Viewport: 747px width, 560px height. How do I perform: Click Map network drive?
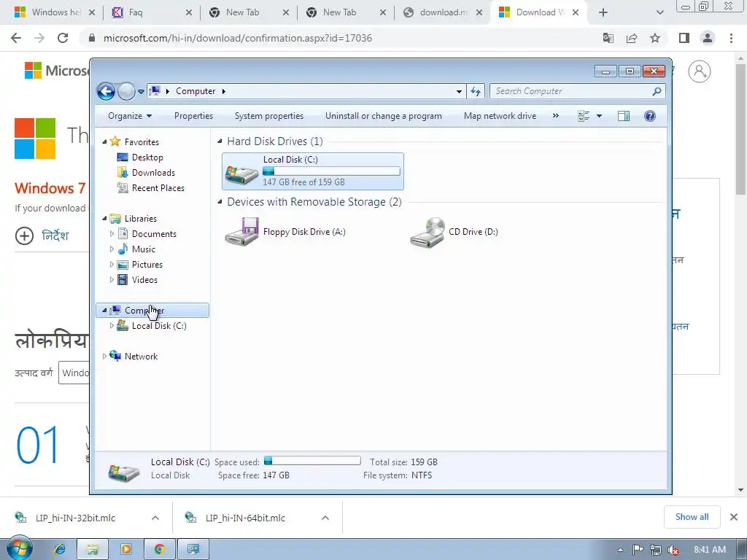tap(500, 116)
